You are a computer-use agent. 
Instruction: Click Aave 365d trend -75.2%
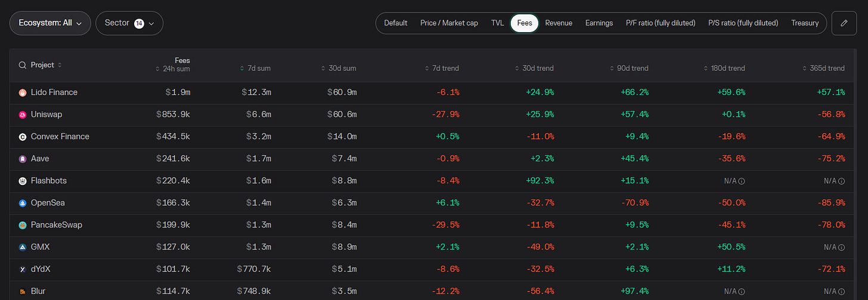pos(830,159)
